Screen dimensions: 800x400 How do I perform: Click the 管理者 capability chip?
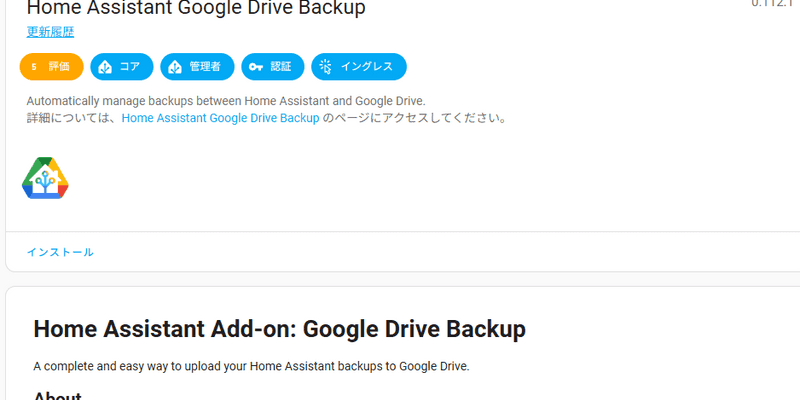coord(197,67)
